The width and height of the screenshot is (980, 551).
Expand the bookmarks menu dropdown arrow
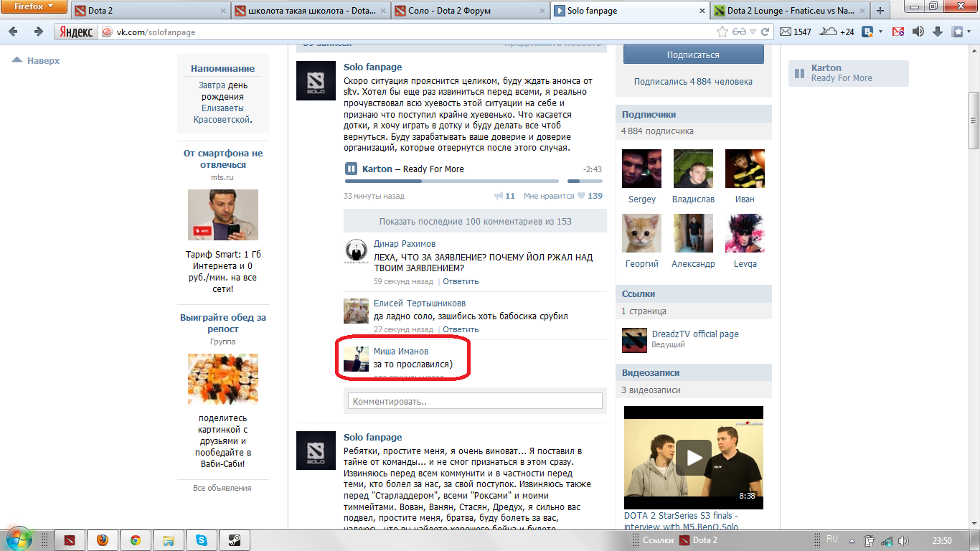[969, 32]
